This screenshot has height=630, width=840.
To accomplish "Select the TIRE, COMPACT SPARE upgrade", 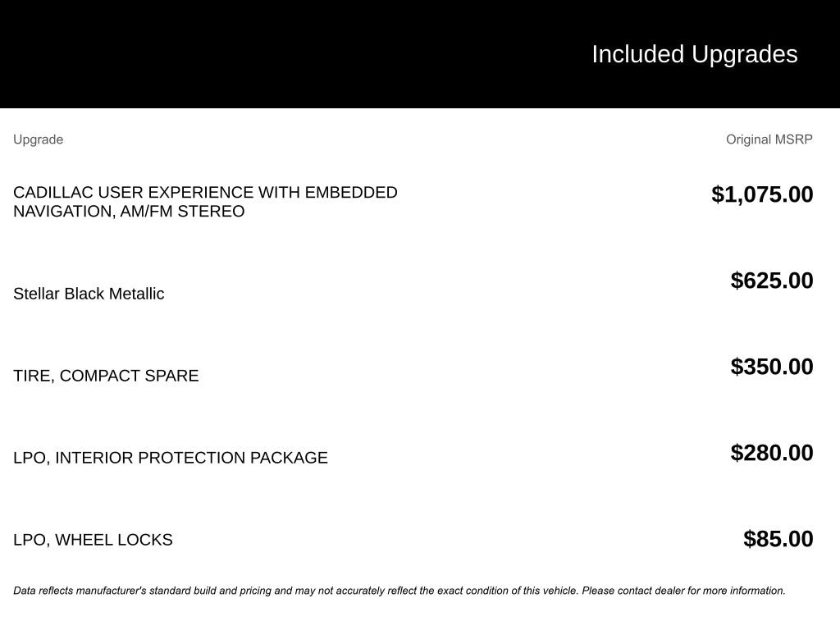I will click(106, 376).
